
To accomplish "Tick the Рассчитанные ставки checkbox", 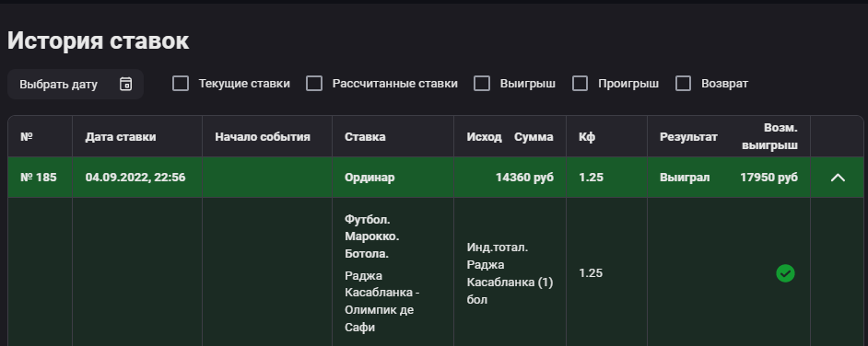I will pyautogui.click(x=314, y=84).
